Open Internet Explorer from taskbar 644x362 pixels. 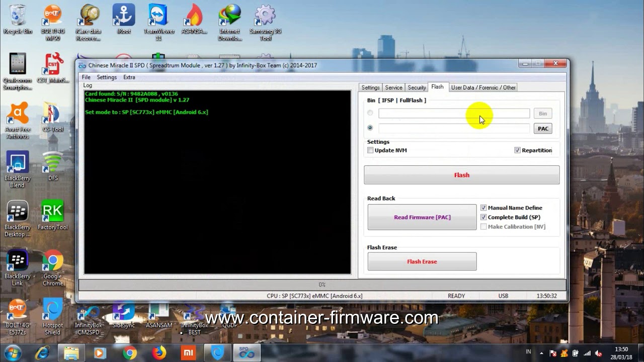pos(41,353)
